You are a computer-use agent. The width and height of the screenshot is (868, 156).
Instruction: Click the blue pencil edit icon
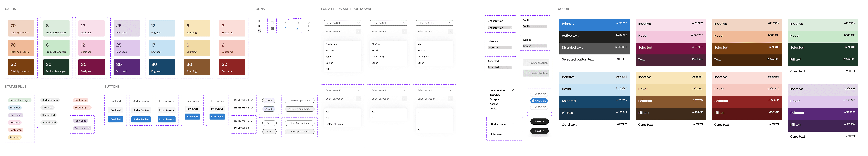tap(285, 28)
